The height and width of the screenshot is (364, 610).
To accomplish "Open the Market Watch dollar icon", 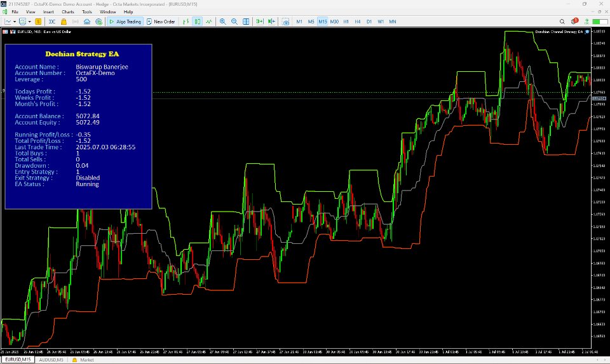I will click(38, 22).
